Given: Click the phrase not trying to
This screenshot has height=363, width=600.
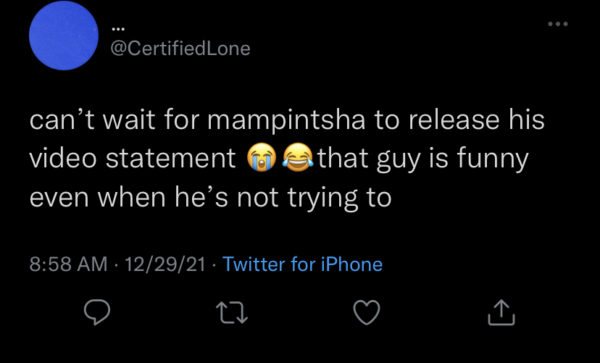Looking at the screenshot, I should (x=314, y=199).
